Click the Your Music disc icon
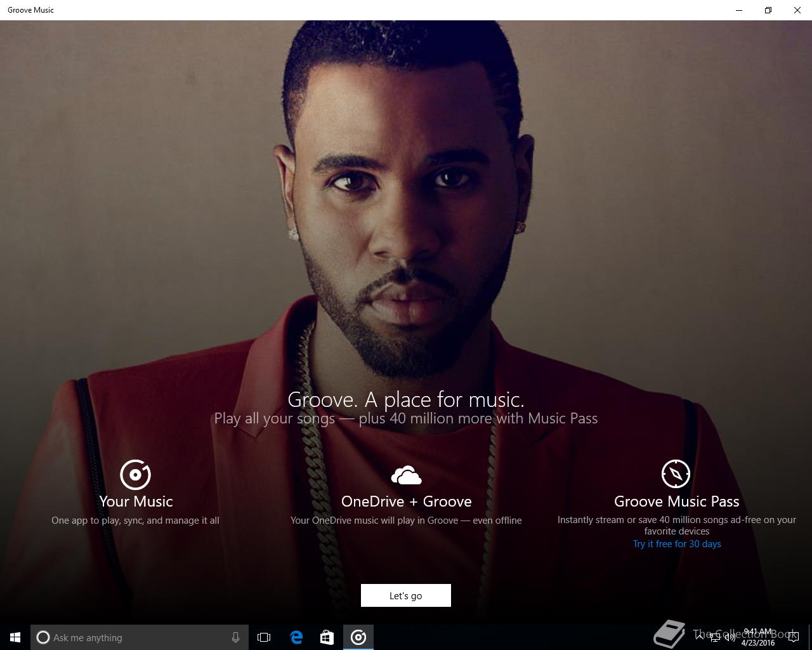Screen dimensions: 812x650 tap(135, 474)
